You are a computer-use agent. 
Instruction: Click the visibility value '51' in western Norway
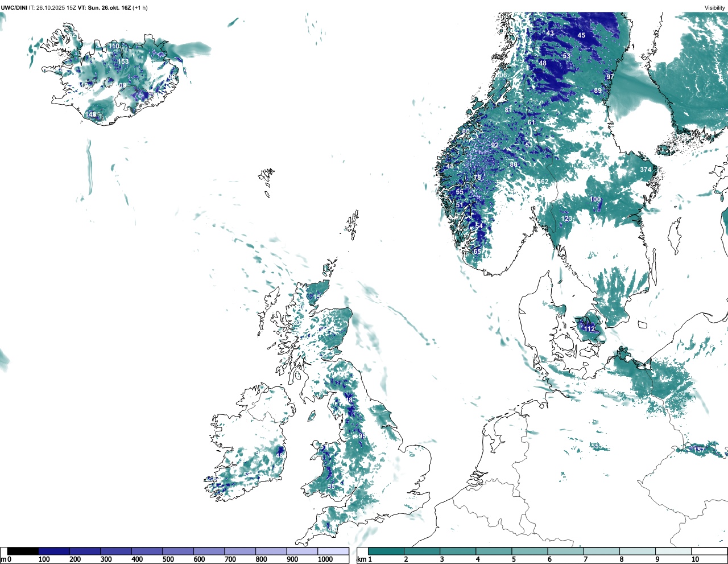460,205
